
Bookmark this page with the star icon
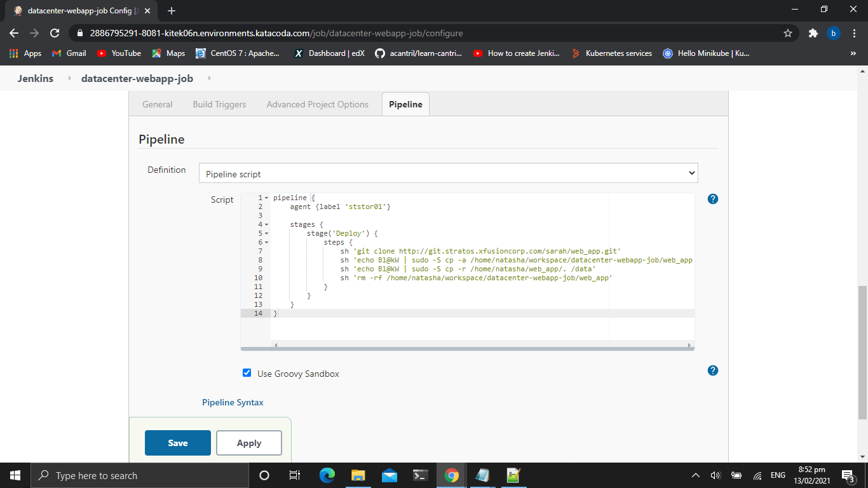tap(788, 33)
